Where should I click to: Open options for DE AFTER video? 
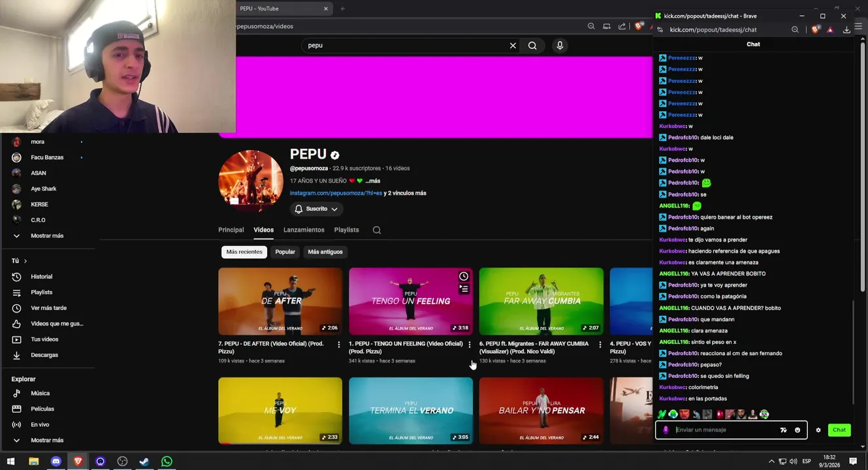pyautogui.click(x=338, y=345)
